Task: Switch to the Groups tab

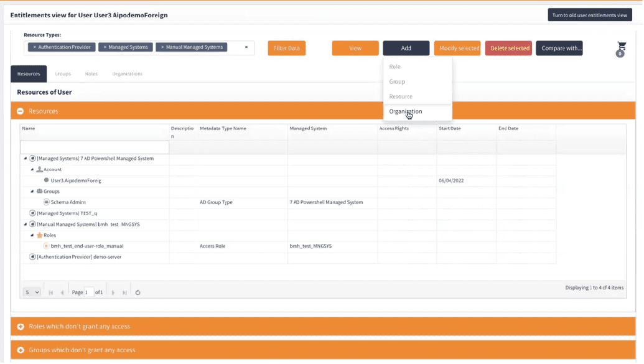Action: point(62,73)
